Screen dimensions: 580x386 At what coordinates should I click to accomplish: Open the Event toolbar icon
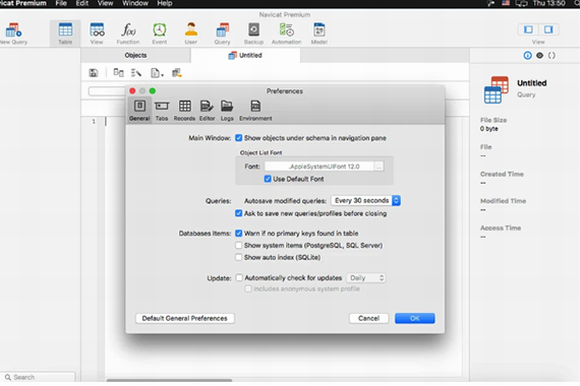159,34
